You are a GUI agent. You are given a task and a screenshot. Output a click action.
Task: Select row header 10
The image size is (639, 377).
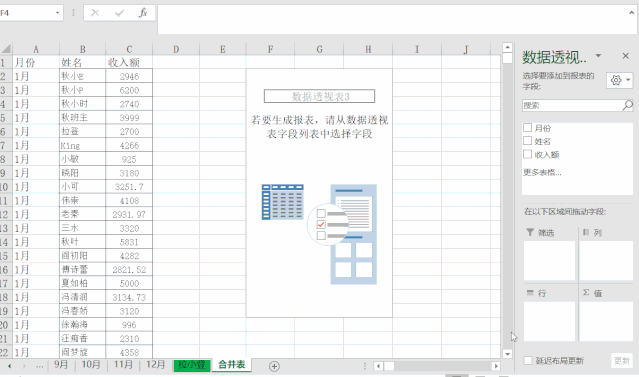click(5, 187)
